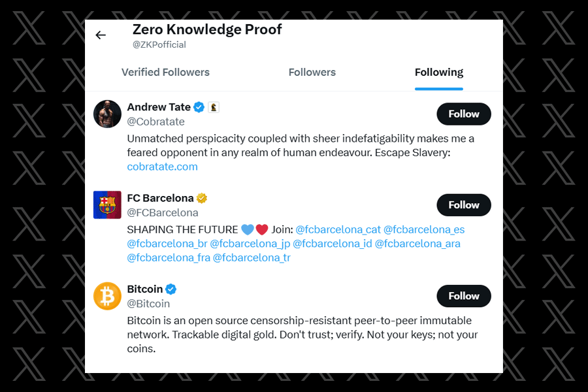Open the cobratate.com link

[x=163, y=167]
